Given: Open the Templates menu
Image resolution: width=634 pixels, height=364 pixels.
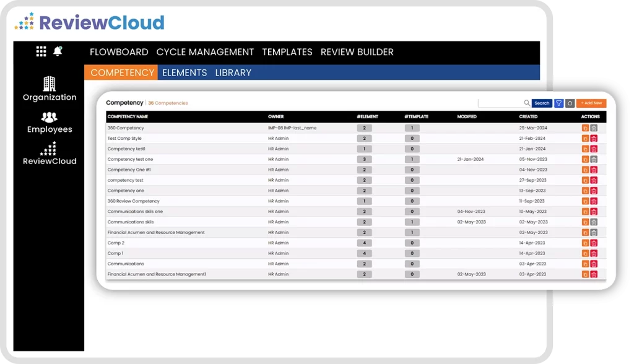Looking at the screenshot, I should pos(287,52).
